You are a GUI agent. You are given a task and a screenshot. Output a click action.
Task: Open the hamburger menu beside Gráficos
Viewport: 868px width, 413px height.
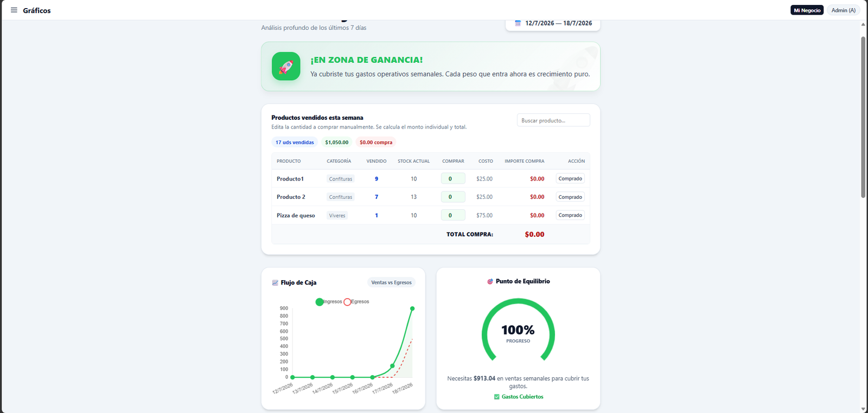(x=14, y=10)
